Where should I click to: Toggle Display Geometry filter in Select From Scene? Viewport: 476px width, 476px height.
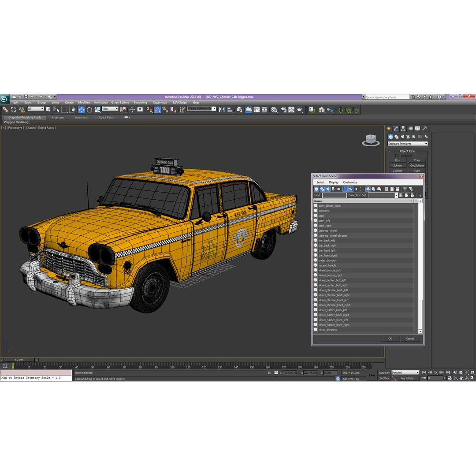pos(316,189)
